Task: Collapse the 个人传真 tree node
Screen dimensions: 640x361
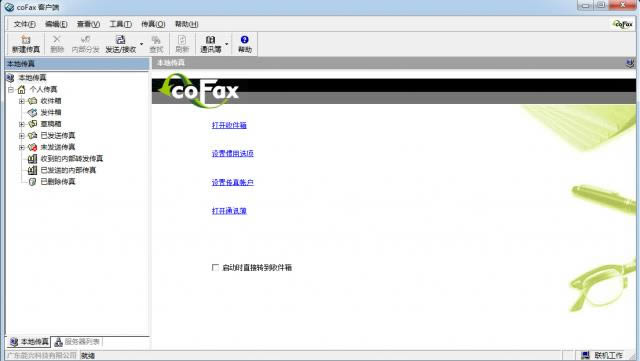Action: [x=11, y=89]
